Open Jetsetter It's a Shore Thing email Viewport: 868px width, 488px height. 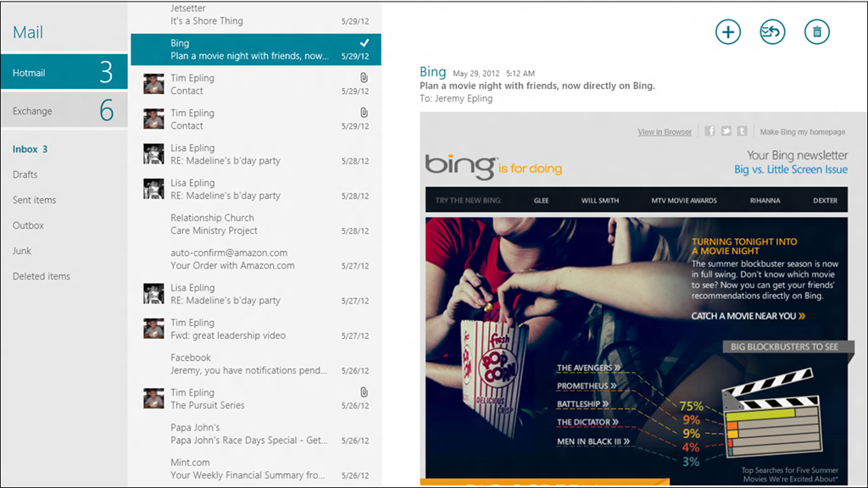pos(256,16)
